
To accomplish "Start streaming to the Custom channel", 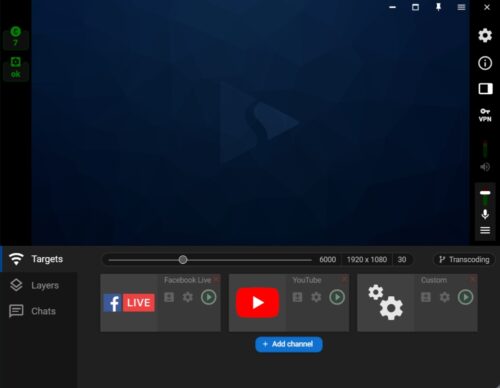I will (465, 297).
